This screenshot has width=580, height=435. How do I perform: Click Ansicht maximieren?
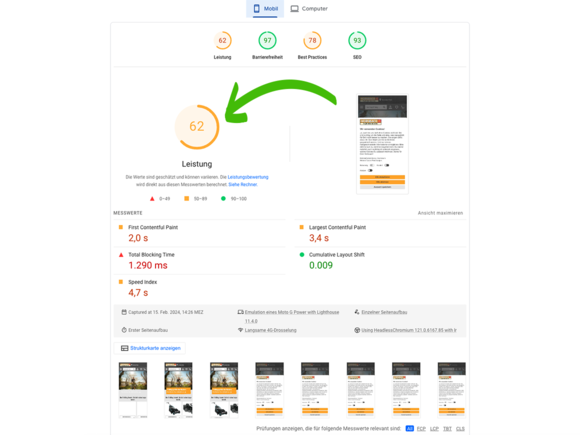440,213
